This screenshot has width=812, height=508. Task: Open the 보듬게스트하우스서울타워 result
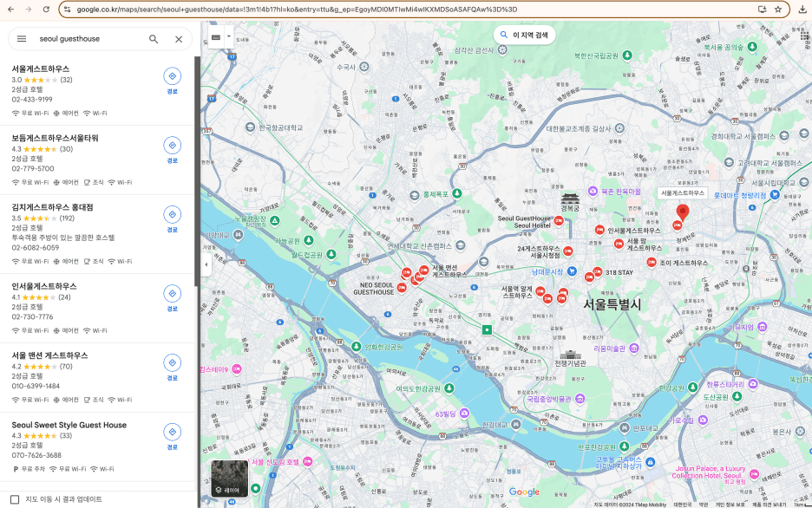click(55, 138)
